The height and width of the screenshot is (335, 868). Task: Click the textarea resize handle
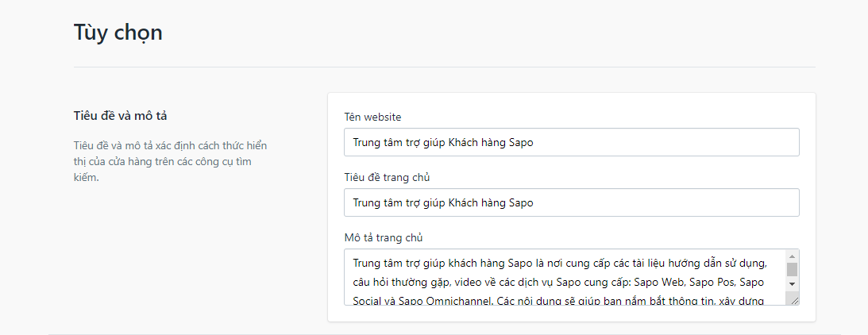coord(794,299)
